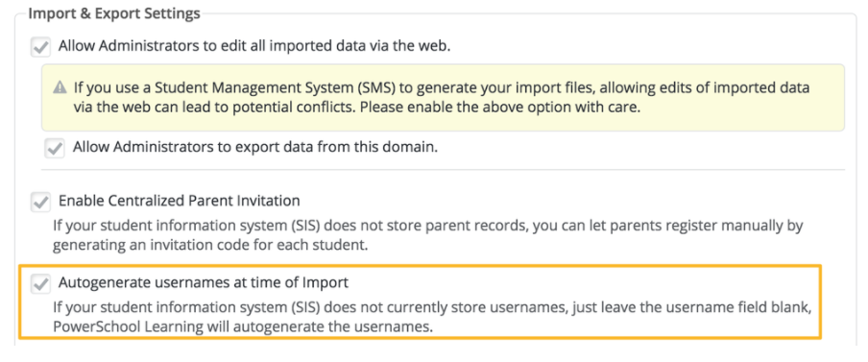This screenshot has width=868, height=362.
Task: Click label 'Allow Administrators to export data from this domain.'
Action: point(255,147)
